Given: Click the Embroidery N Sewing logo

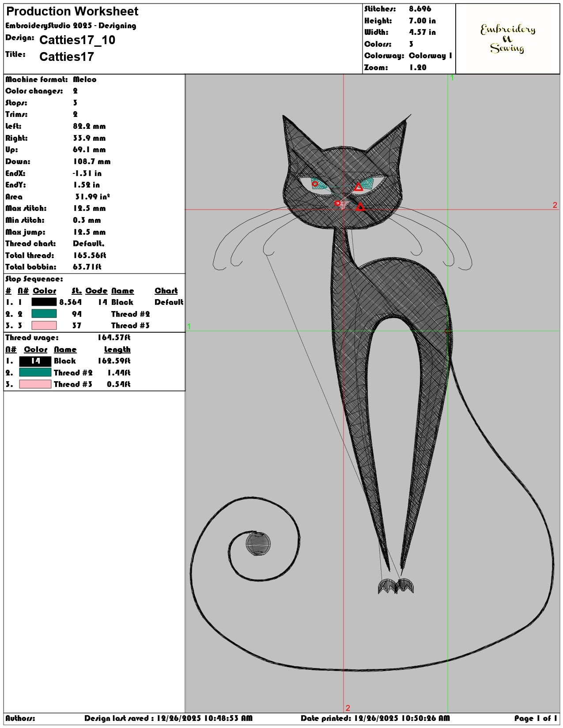Looking at the screenshot, I should click(x=508, y=39).
